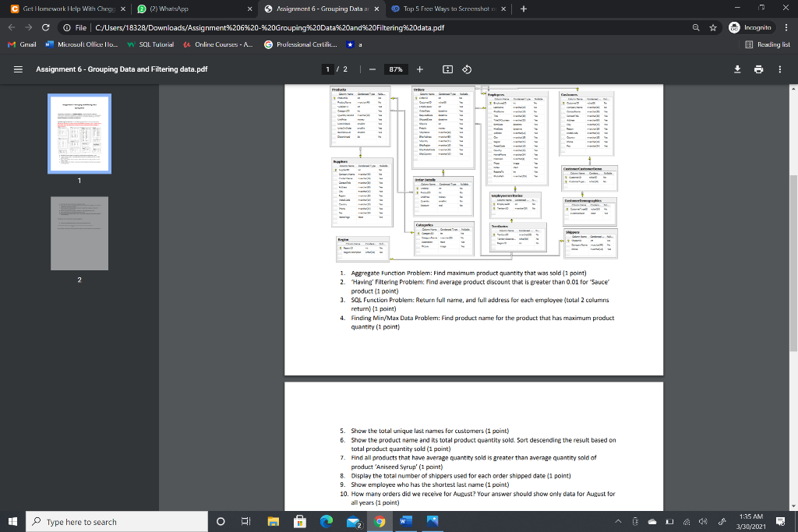Open Task View on taskbar
Image resolution: width=798 pixels, height=532 pixels.
(x=245, y=521)
